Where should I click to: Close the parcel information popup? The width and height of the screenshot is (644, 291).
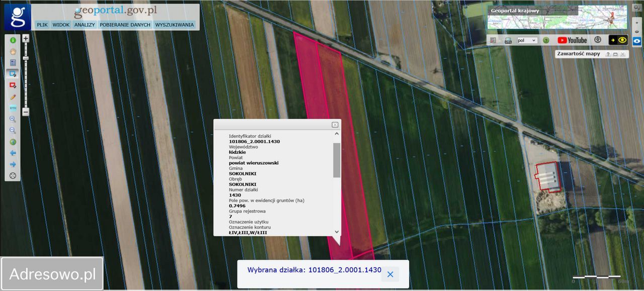(335, 125)
